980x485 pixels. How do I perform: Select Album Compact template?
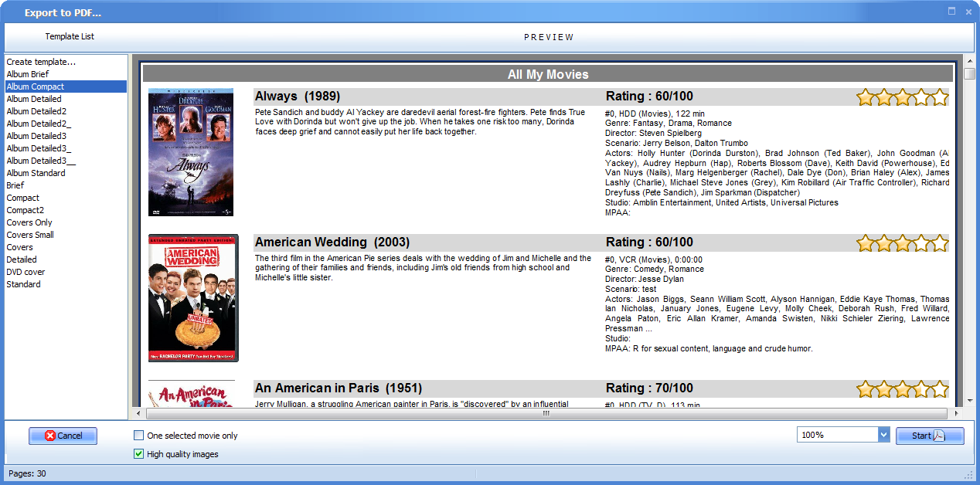(x=66, y=86)
